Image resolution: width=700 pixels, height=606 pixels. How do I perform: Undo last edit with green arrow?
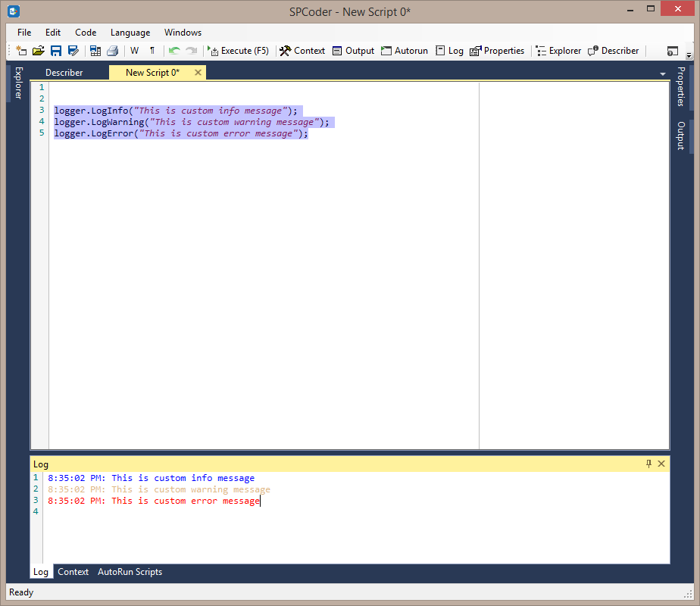click(174, 51)
